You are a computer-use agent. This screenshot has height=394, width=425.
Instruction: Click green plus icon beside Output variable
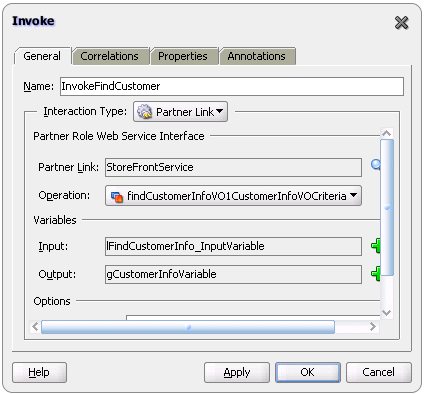point(376,273)
